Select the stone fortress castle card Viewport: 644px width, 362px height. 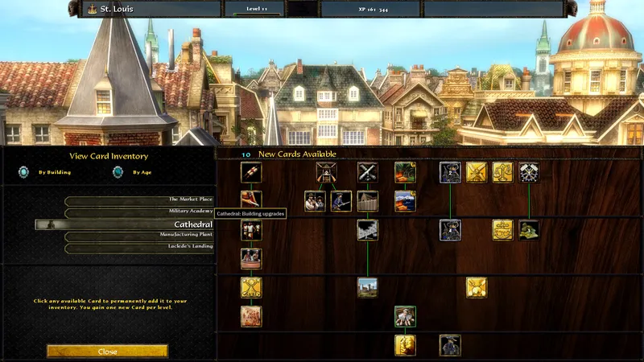(368, 287)
